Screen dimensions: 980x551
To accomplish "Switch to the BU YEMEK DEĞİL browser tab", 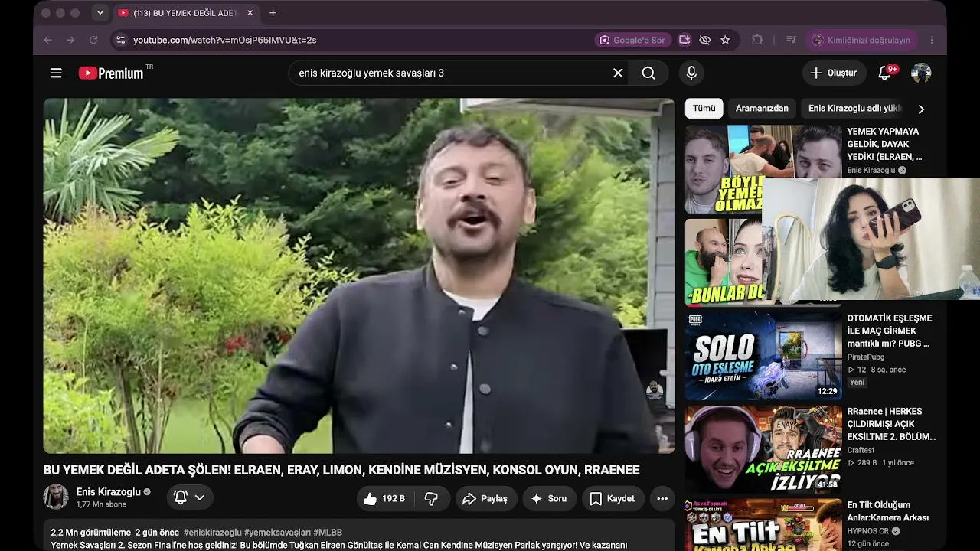I will pyautogui.click(x=185, y=13).
